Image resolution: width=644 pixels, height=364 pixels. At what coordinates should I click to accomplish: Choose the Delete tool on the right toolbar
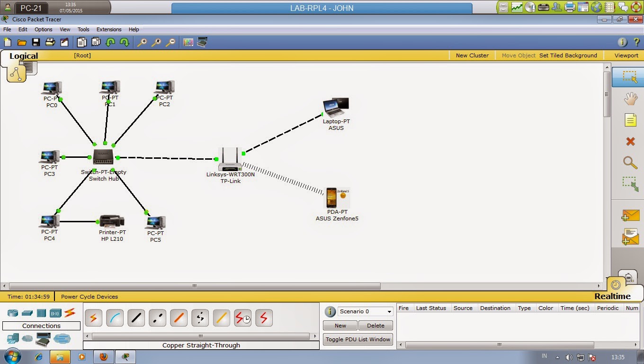(630, 141)
